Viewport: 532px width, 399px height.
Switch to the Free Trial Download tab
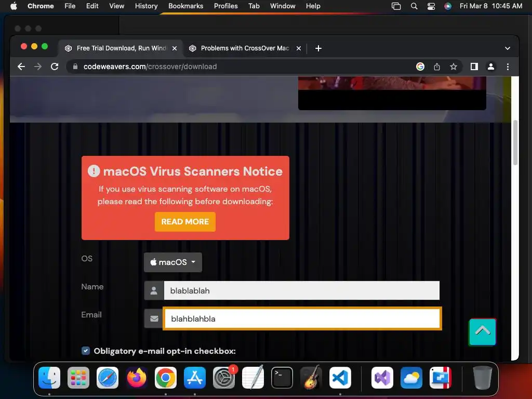point(120,48)
